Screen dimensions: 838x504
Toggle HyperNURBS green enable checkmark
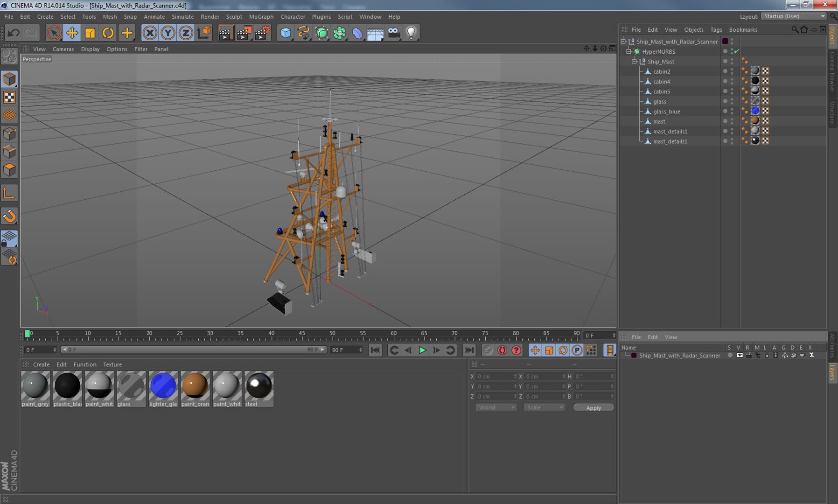(x=737, y=51)
